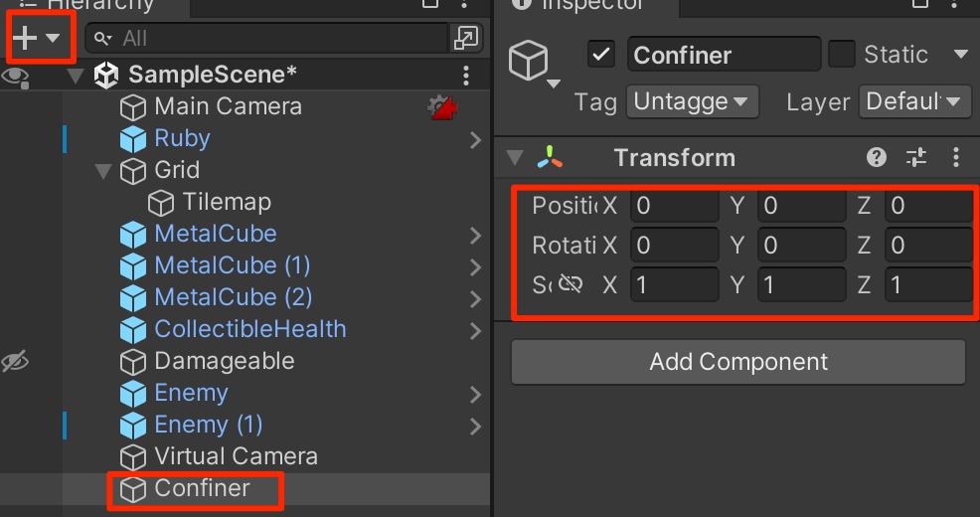Uncheck the Confiner active checkbox
This screenshot has width=980, height=517.
[x=601, y=55]
